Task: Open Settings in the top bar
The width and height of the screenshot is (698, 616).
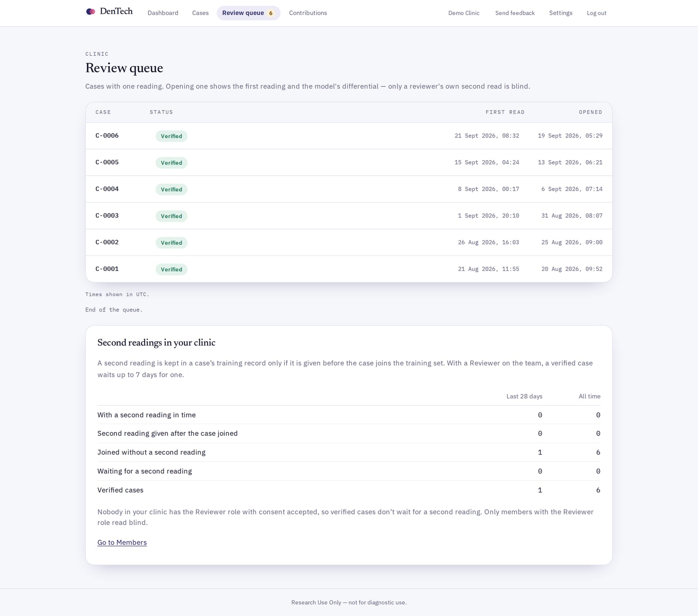Action: click(x=561, y=13)
